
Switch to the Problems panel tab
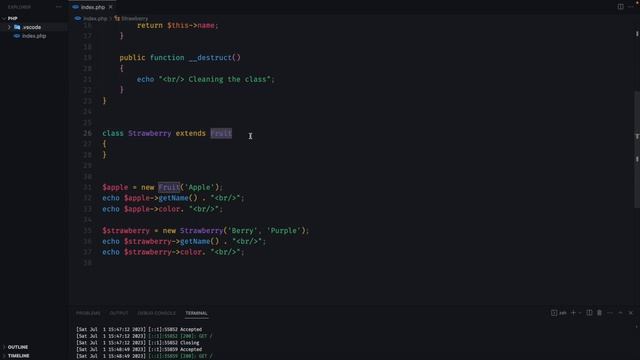[x=88, y=313]
